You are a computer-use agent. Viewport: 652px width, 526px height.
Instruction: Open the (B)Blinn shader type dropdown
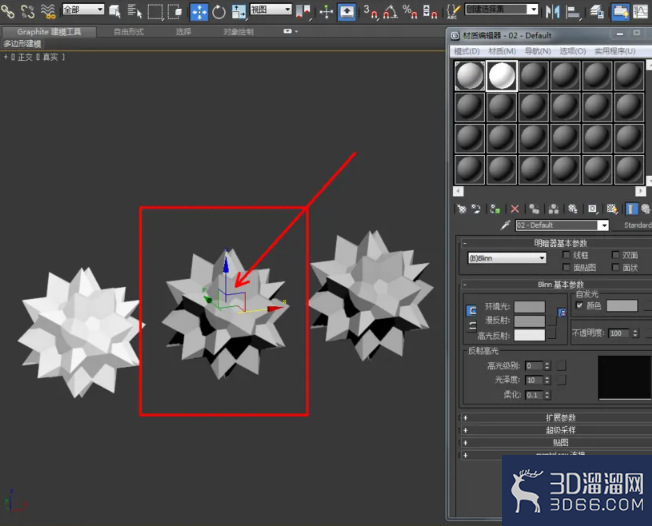point(507,258)
